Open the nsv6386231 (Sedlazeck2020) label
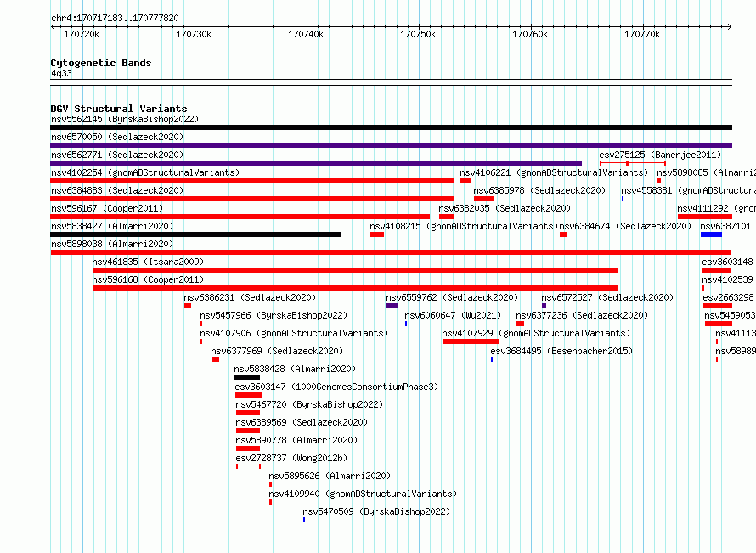This screenshot has width=756, height=553. click(250, 297)
